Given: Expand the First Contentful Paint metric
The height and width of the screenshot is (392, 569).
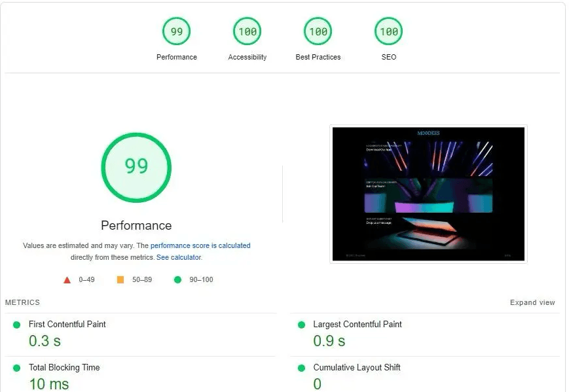Looking at the screenshot, I should [67, 324].
